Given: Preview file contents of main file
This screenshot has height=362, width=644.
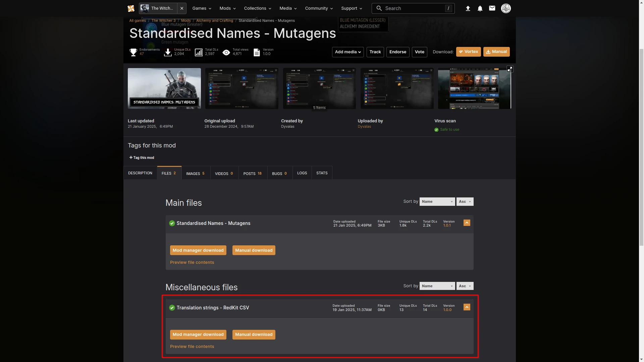Looking at the screenshot, I should [192, 262].
